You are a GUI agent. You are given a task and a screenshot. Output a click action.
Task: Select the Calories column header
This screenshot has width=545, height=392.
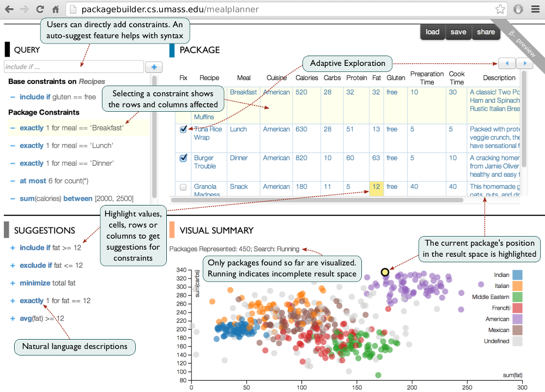coord(306,78)
